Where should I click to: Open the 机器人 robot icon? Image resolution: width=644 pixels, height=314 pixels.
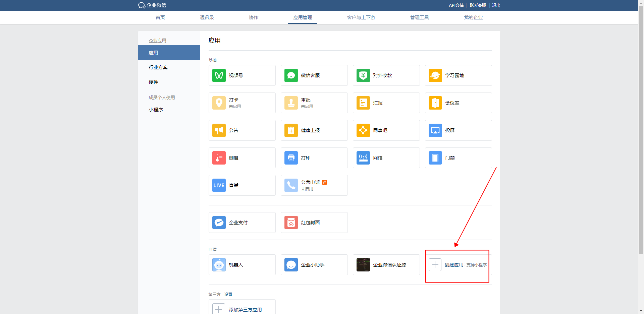tap(219, 265)
